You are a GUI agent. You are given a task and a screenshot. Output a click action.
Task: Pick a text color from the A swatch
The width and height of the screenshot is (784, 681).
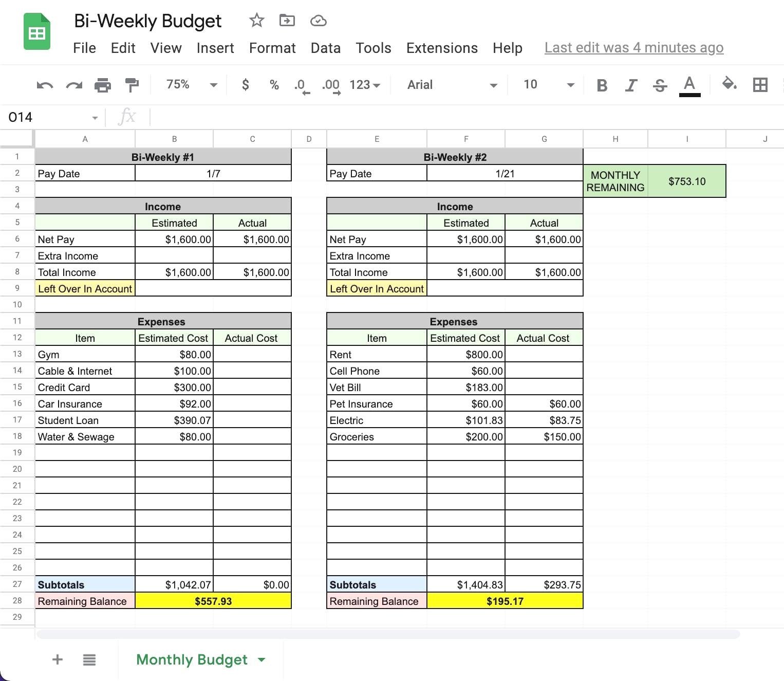690,85
